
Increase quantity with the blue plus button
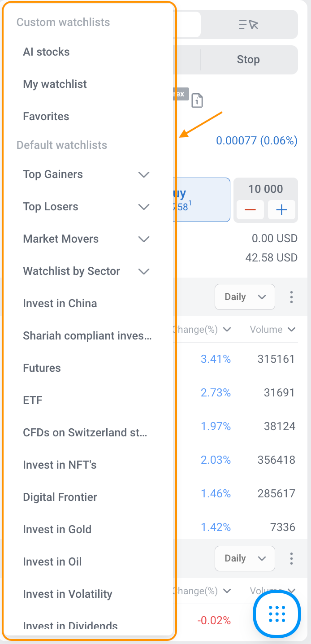[281, 210]
